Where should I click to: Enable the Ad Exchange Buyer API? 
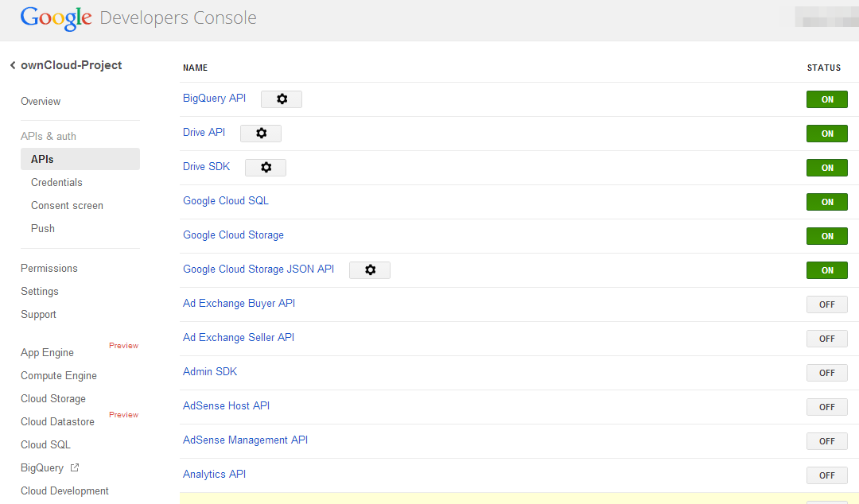click(826, 304)
